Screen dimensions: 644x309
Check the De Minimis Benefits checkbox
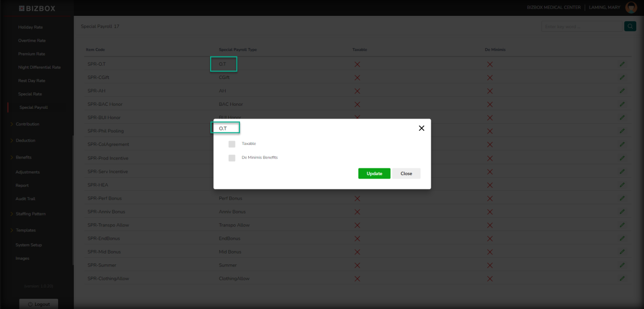pyautogui.click(x=232, y=158)
